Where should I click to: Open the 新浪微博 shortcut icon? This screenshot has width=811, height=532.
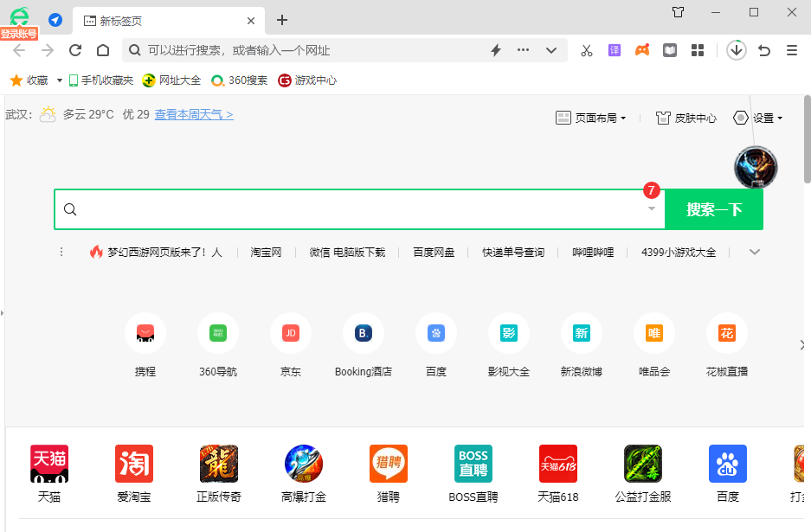[x=582, y=333]
